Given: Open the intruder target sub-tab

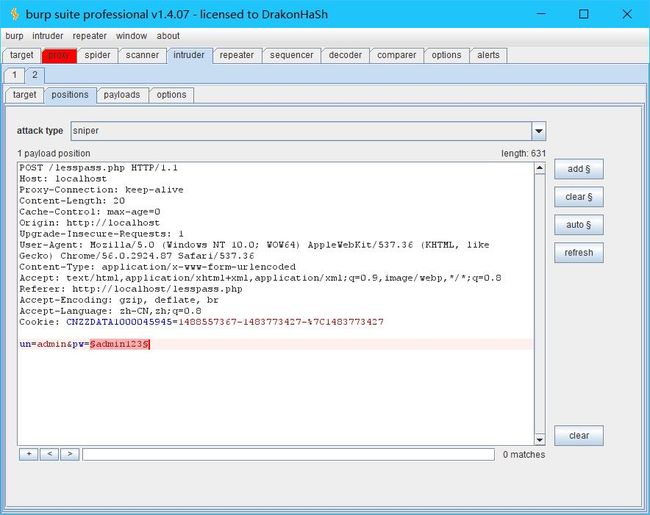Looking at the screenshot, I should coord(24,95).
